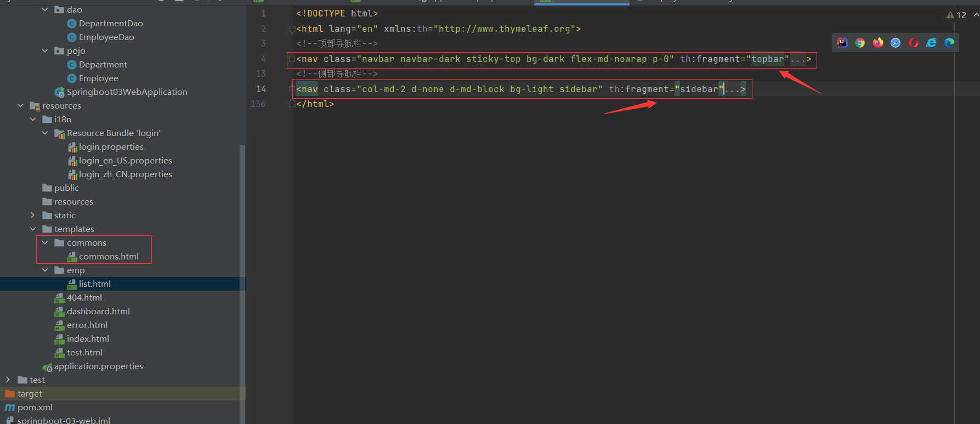Viewport: 980px width, 424px height.
Task: Open commons.html in the project tree
Action: (109, 257)
